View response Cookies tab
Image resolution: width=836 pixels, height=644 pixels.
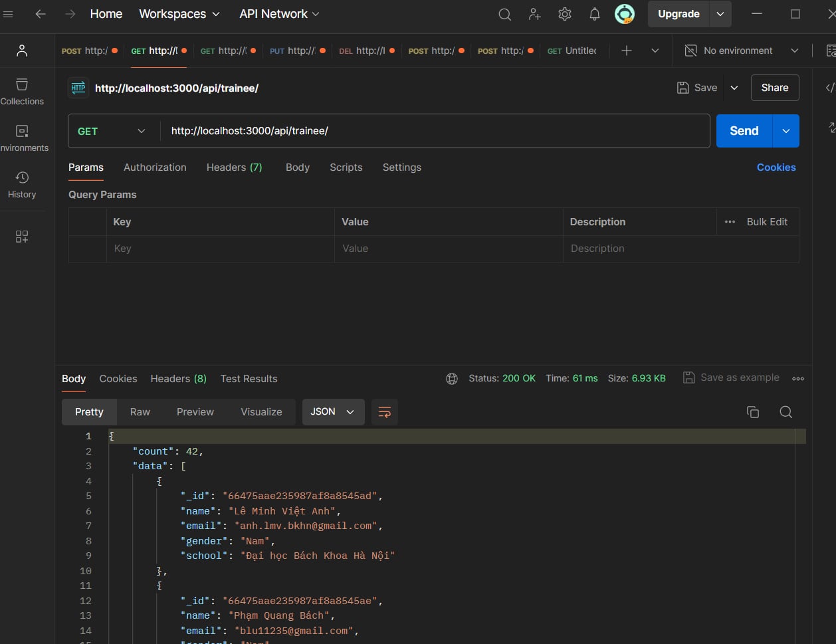(118, 379)
